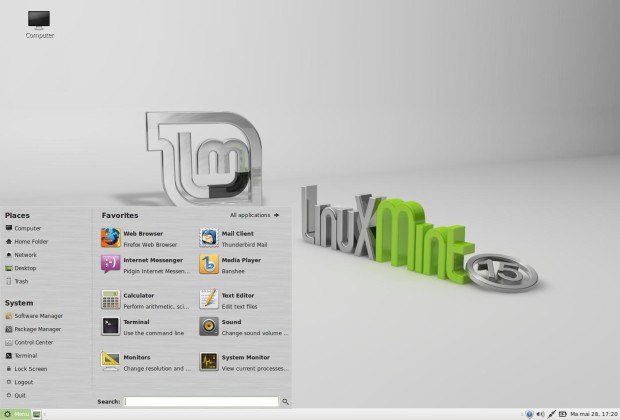Click the search magnifier button
Image resolution: width=620 pixels, height=420 pixels.
click(285, 402)
